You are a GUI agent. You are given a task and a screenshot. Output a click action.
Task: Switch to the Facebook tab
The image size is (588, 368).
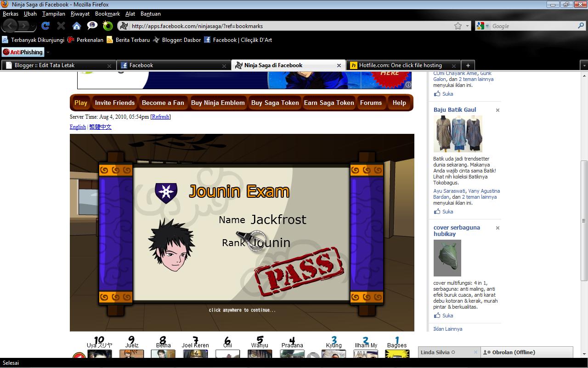[173, 65]
